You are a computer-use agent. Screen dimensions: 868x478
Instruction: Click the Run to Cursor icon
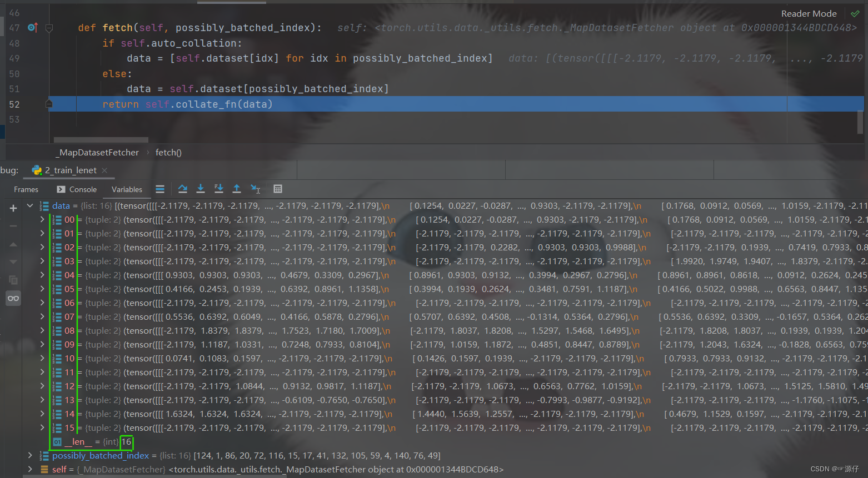[255, 189]
